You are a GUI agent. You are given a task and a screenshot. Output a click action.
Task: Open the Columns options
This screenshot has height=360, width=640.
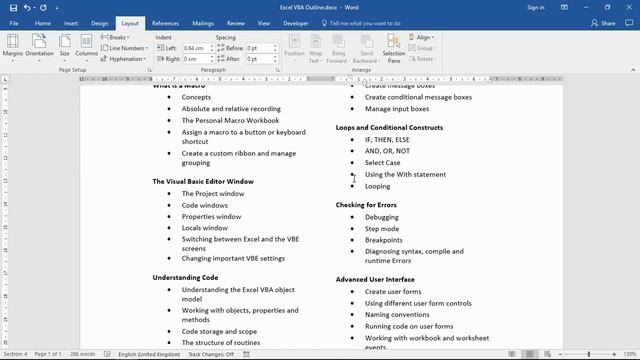pyautogui.click(x=86, y=48)
